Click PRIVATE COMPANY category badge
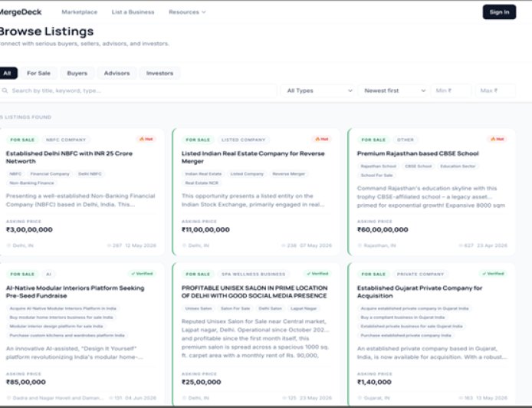 tap(420, 274)
